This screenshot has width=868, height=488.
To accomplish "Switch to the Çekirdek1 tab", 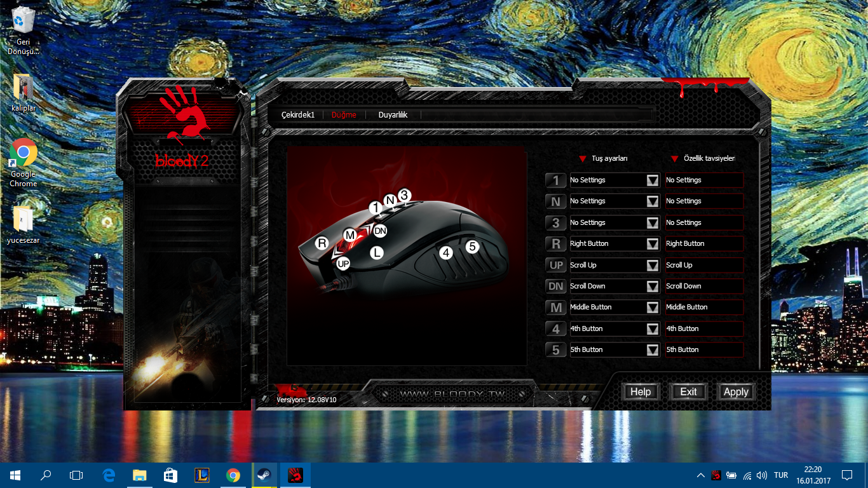I will click(x=298, y=115).
